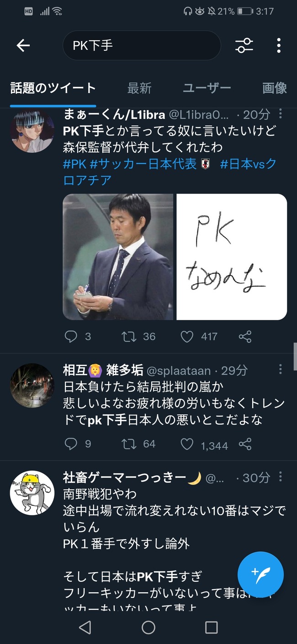Tap the back arrow icon

point(23,45)
